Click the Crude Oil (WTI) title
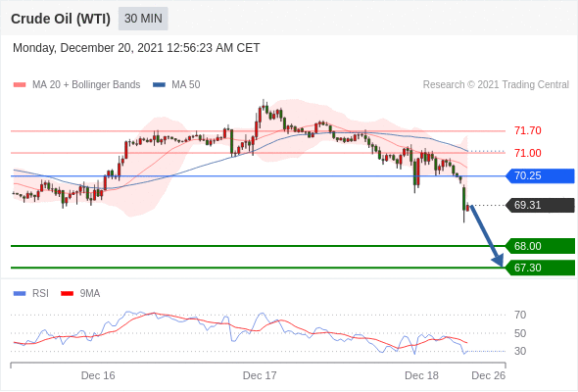This screenshot has height=392, width=578. pos(61,19)
